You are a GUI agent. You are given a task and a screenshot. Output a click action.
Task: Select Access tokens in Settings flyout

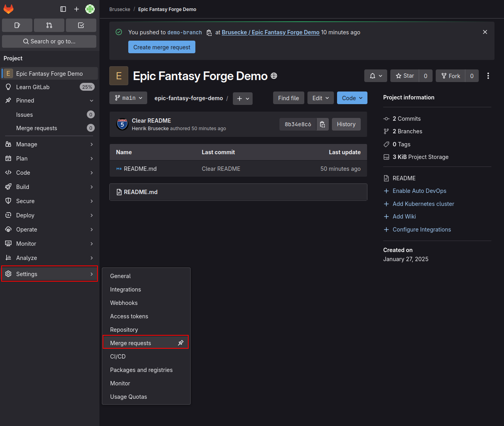(x=146, y=316)
